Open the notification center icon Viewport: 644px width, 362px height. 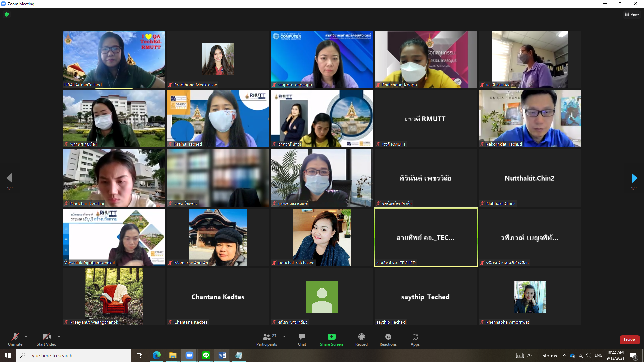(x=634, y=356)
